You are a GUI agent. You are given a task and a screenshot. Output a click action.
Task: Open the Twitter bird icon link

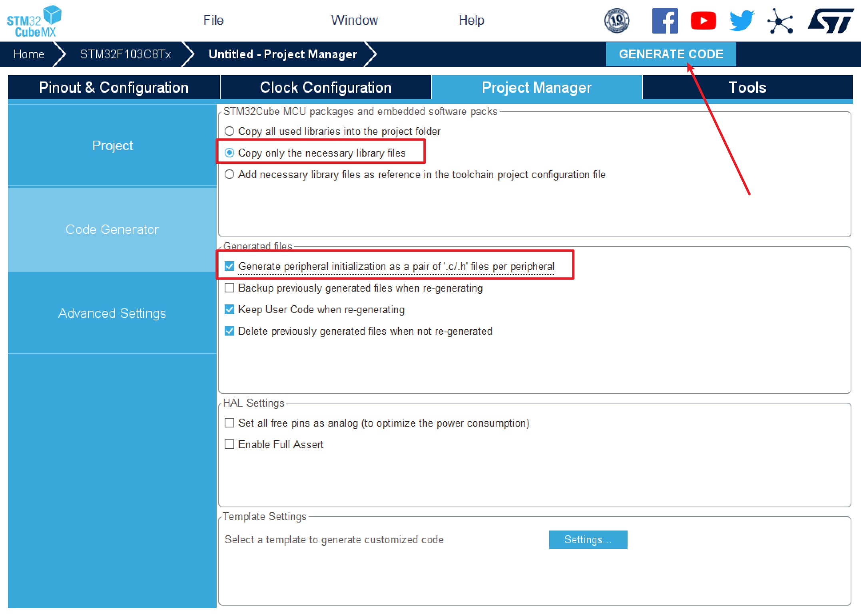pyautogui.click(x=741, y=21)
